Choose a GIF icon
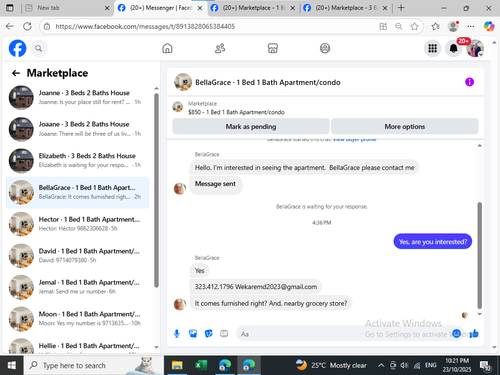500x375 pixels. point(224,333)
